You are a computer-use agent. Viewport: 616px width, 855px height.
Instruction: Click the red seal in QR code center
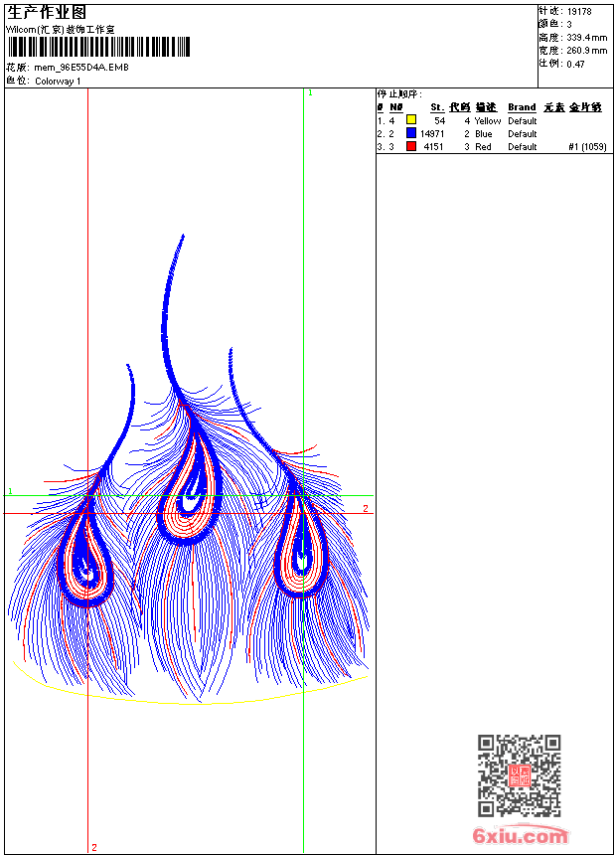(519, 775)
